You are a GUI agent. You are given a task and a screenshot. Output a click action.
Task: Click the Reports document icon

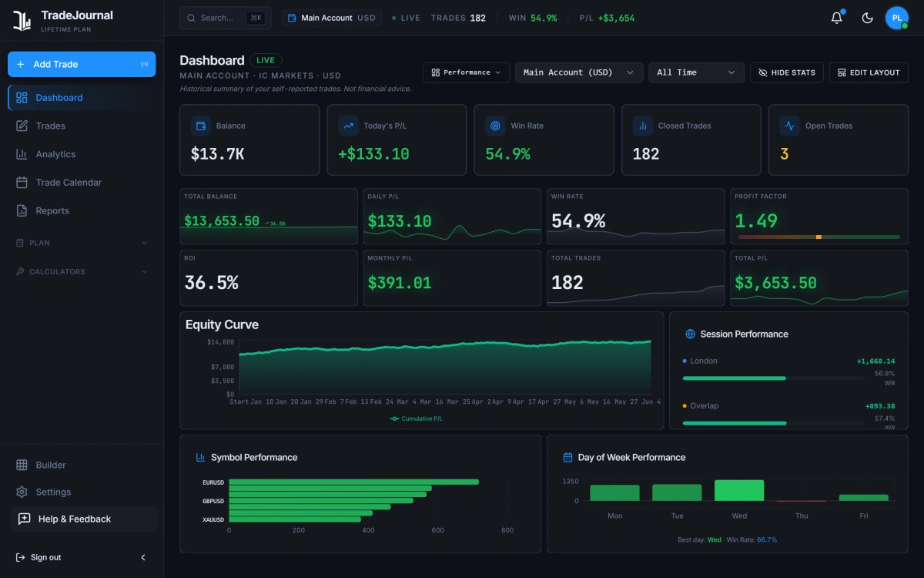coord(22,210)
